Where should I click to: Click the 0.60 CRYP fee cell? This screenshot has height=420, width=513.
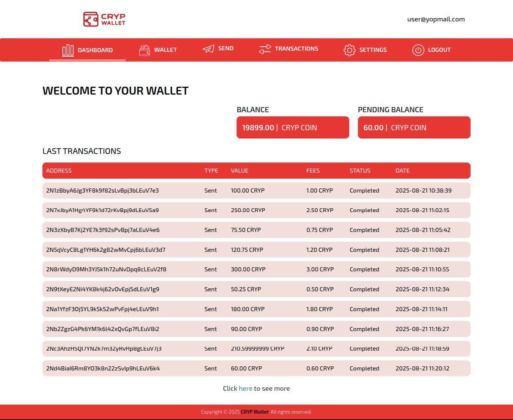pyautogui.click(x=320, y=369)
